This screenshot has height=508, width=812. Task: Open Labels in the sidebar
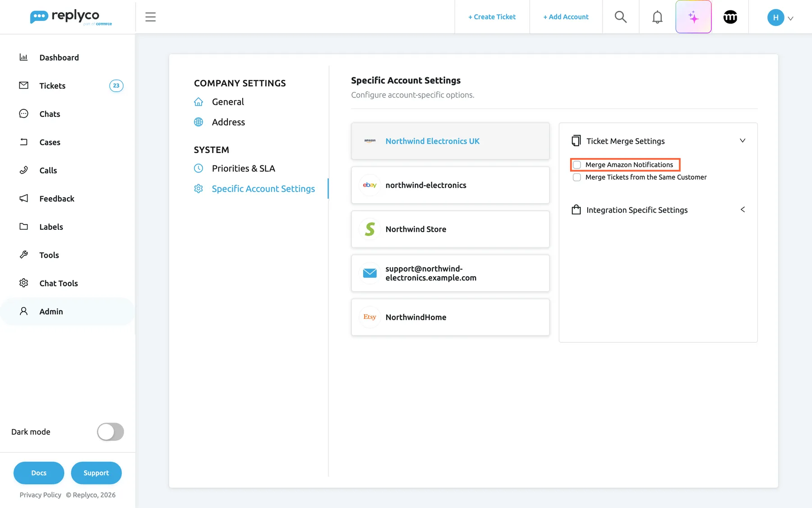(x=51, y=227)
